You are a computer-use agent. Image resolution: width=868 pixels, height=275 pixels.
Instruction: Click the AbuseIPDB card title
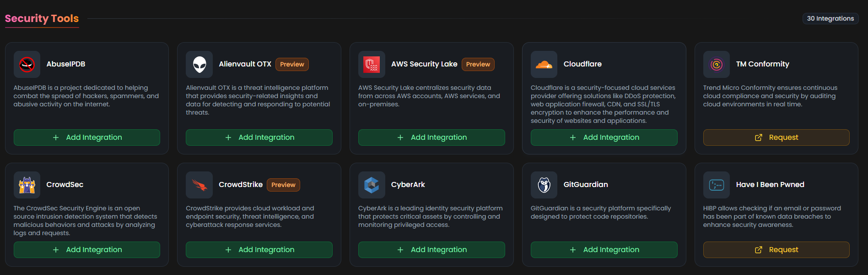[66, 64]
